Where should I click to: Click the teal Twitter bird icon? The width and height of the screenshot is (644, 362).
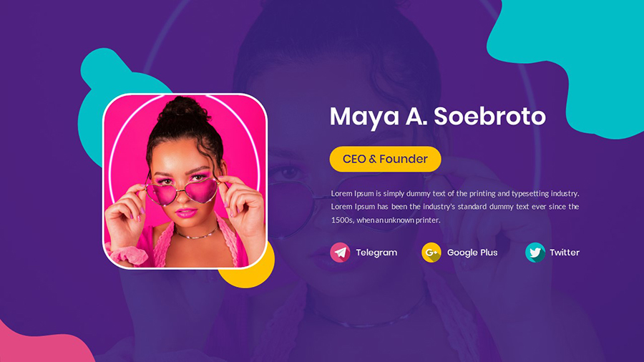point(535,253)
